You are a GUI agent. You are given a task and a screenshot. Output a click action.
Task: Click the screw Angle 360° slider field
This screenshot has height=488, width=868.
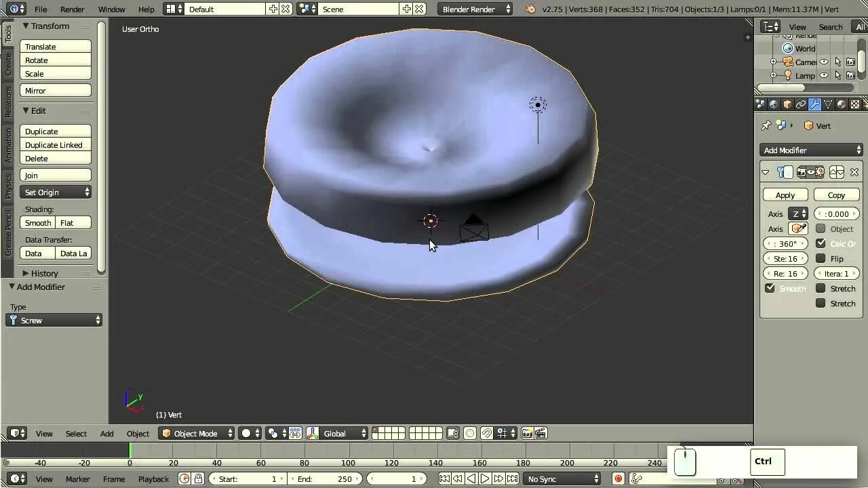pos(786,244)
